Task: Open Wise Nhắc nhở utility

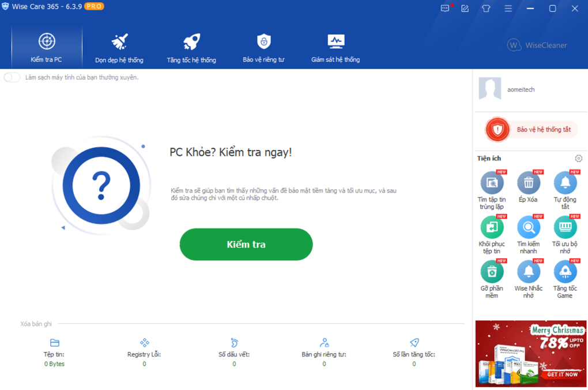Action: pos(529,279)
